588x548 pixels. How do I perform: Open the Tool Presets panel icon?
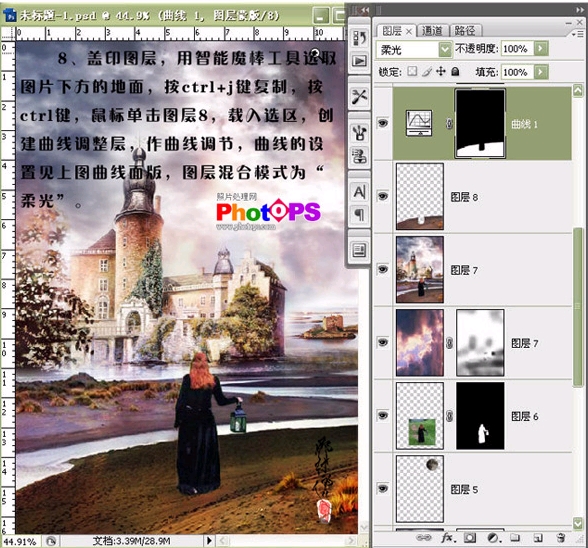tap(359, 97)
